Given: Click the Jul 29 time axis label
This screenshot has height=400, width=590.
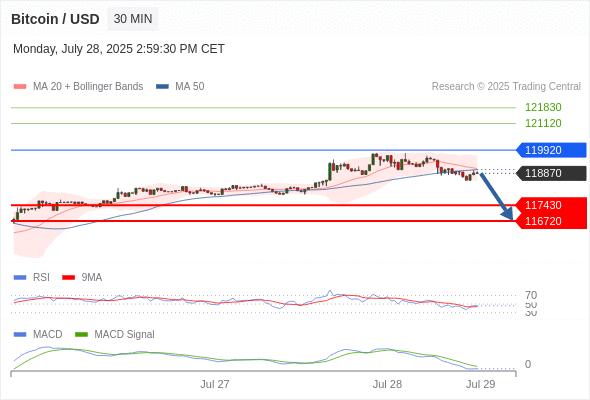Looking at the screenshot, I should coord(481,384).
